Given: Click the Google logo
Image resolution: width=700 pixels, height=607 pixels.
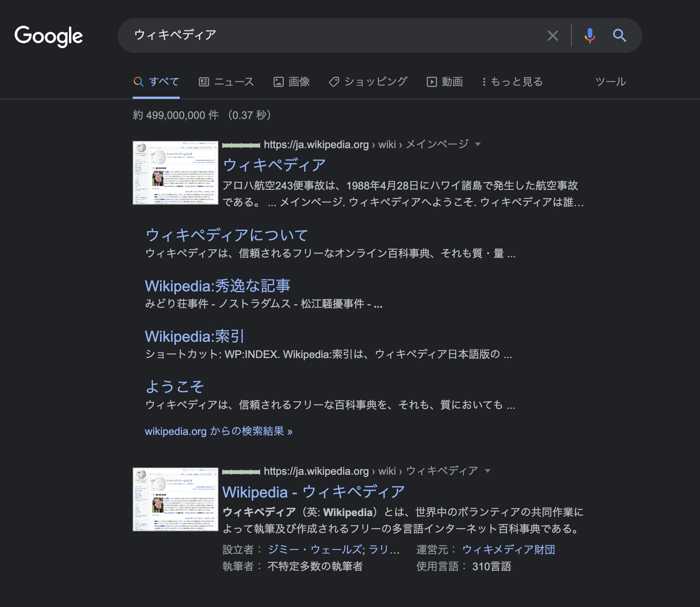Looking at the screenshot, I should point(49,36).
